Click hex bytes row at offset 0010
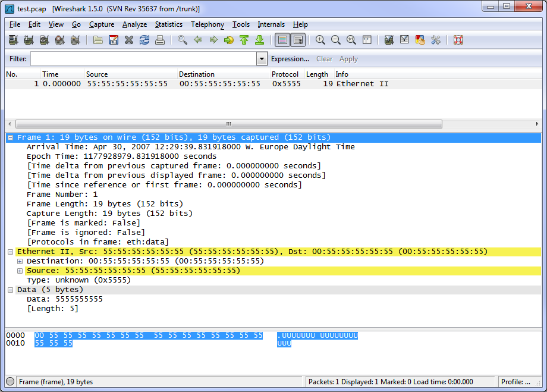Screen dimensions: 547x392 [x=54, y=343]
